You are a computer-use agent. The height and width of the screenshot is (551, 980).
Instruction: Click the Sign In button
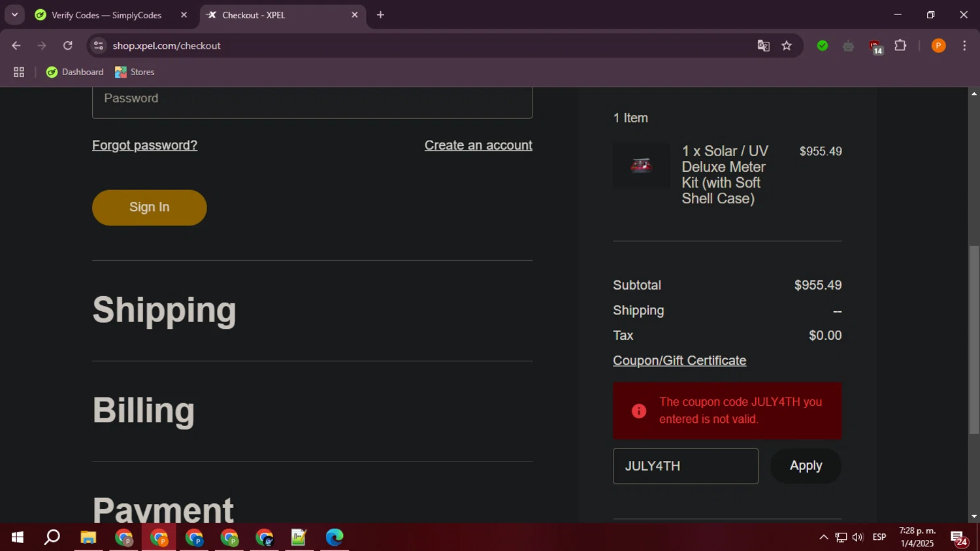[150, 207]
